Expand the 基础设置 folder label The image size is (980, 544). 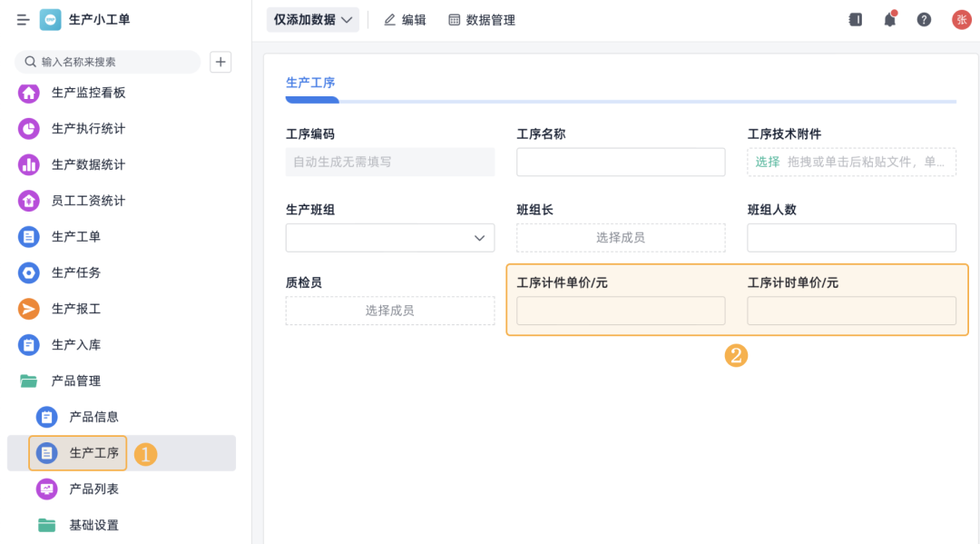coord(93,525)
